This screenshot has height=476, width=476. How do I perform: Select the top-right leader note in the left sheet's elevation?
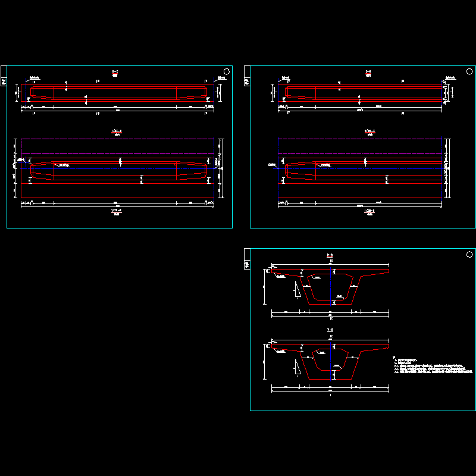click(x=221, y=79)
